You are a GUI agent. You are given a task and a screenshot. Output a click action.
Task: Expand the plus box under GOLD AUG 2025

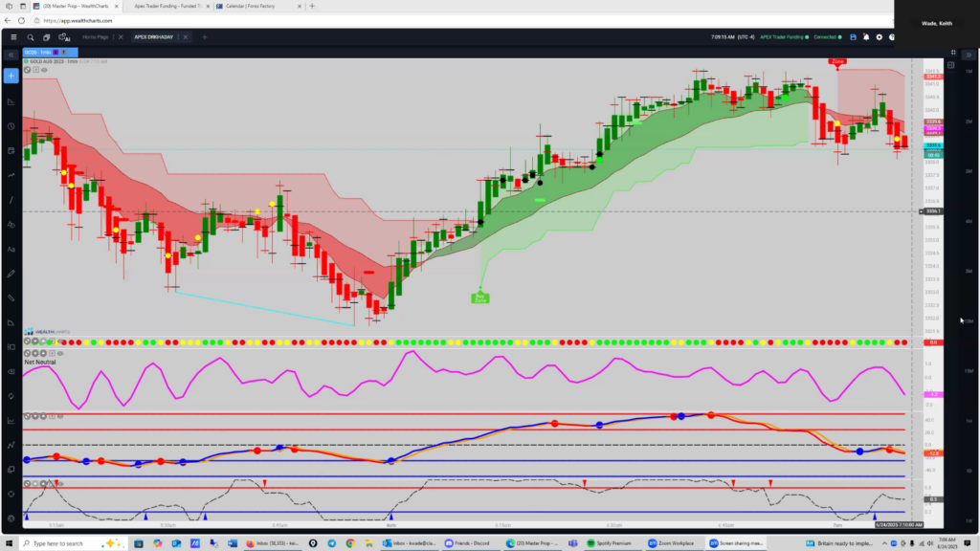(35, 70)
